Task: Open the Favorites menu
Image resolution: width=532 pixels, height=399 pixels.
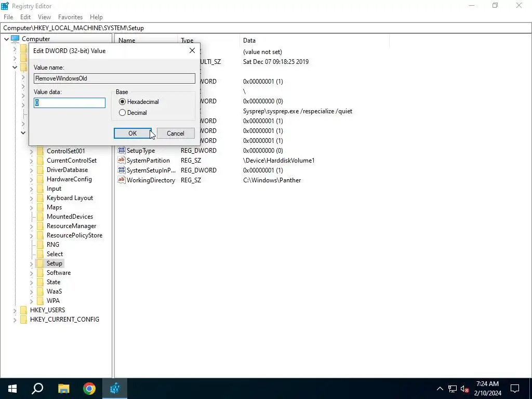Action: 70,17
